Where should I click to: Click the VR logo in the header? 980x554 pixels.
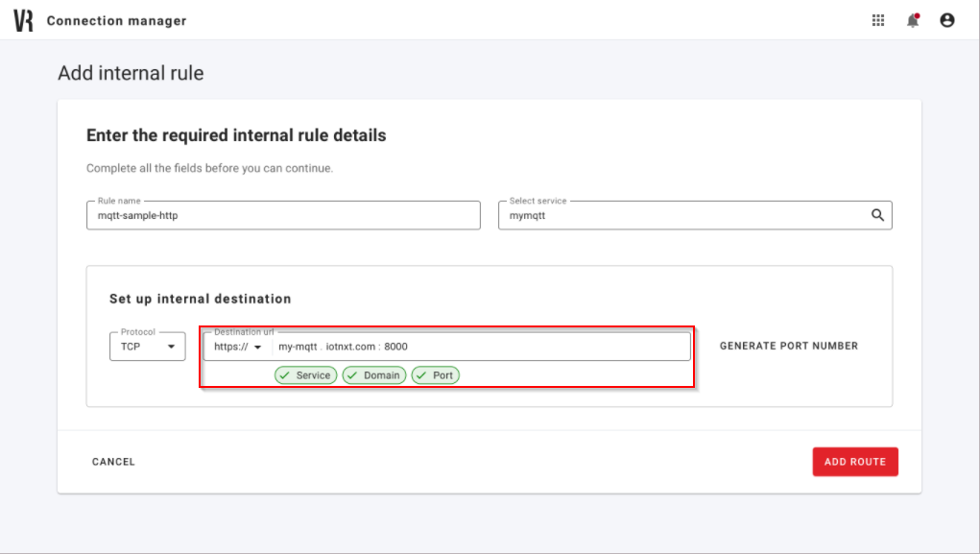(24, 18)
